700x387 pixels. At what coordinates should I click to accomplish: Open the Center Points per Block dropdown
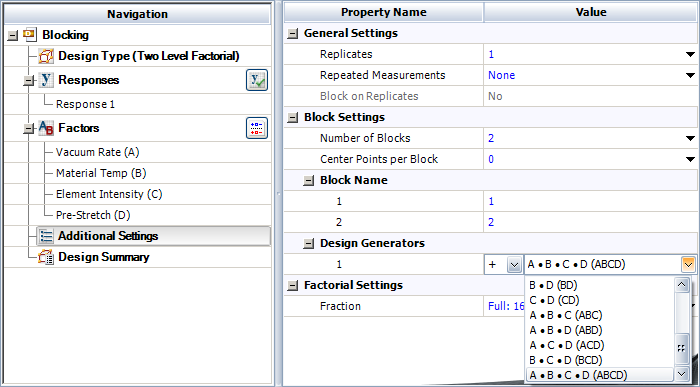(690, 159)
